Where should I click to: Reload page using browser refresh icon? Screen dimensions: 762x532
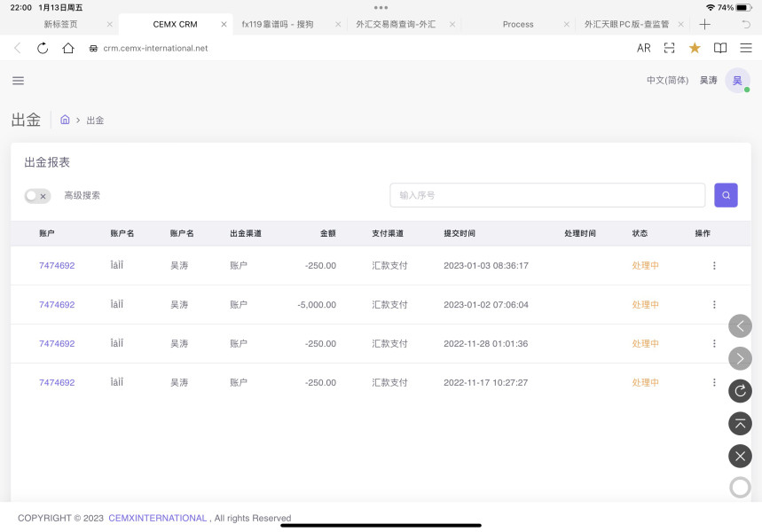click(43, 48)
